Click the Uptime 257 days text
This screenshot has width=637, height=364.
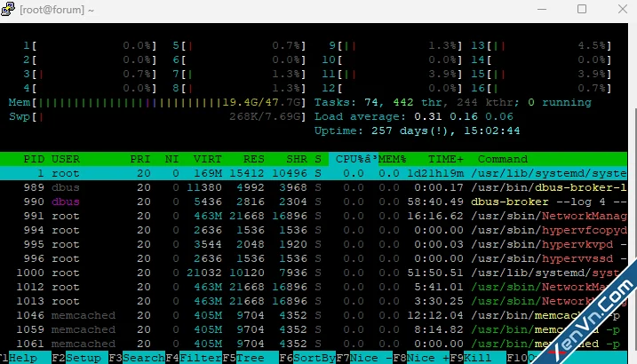pos(417,131)
